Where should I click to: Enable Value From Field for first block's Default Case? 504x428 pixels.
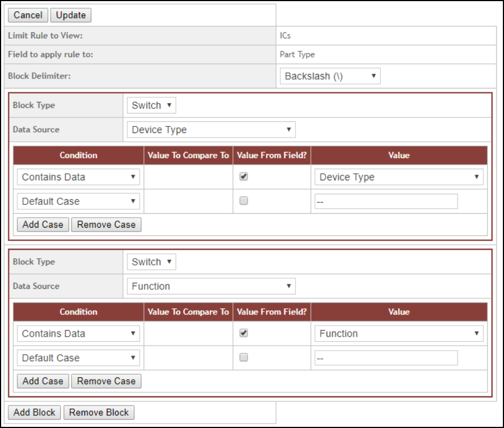(x=244, y=201)
